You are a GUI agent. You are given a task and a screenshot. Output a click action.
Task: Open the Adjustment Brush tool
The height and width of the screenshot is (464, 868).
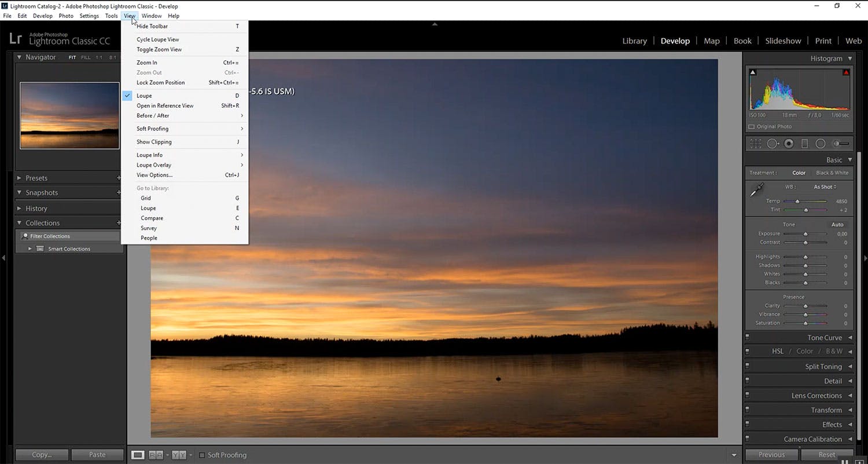841,144
